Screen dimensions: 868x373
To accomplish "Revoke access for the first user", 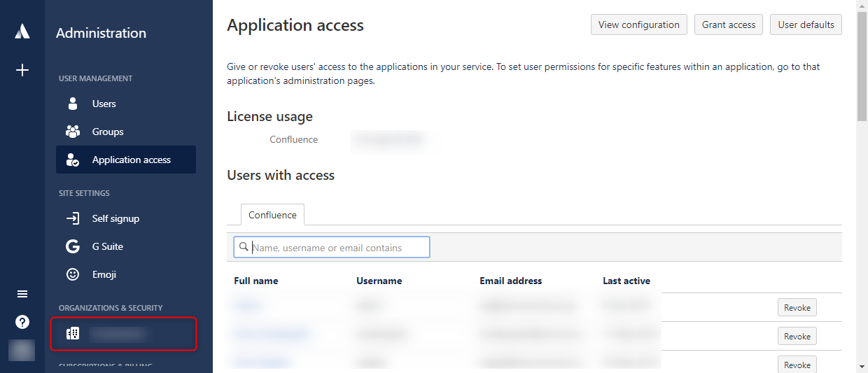I will tap(797, 307).
